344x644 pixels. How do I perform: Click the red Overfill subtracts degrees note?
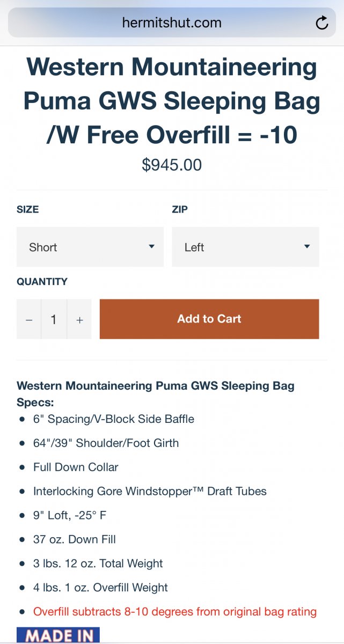click(x=175, y=611)
